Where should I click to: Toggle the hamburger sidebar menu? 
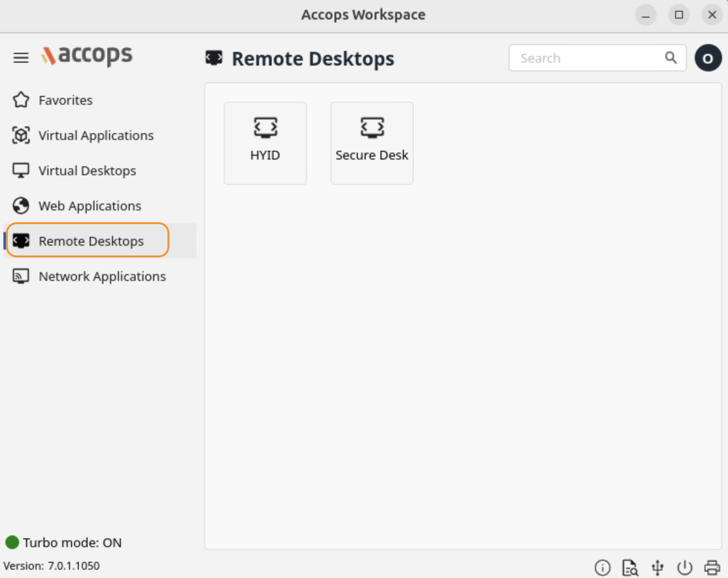(x=21, y=58)
